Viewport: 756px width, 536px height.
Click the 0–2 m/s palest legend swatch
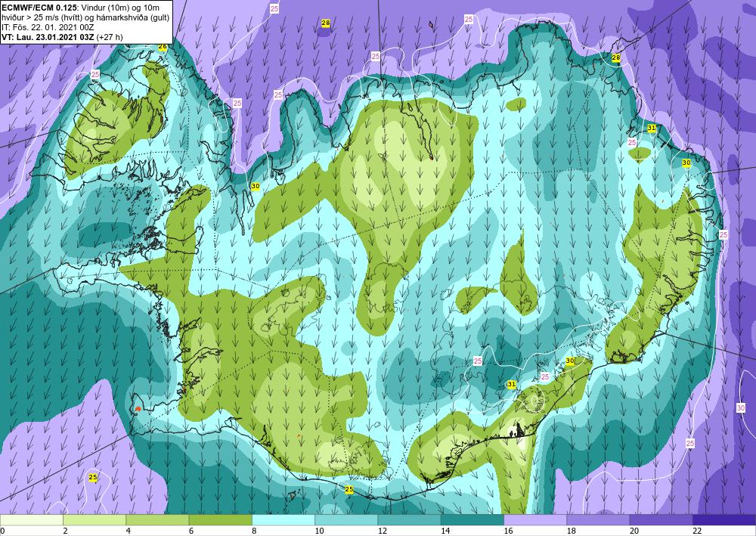coord(31,520)
